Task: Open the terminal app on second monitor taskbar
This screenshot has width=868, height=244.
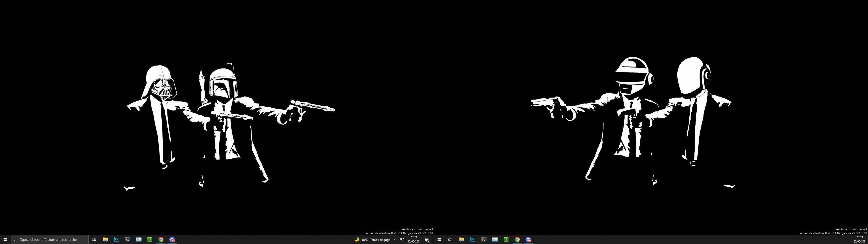Action: pos(483,240)
